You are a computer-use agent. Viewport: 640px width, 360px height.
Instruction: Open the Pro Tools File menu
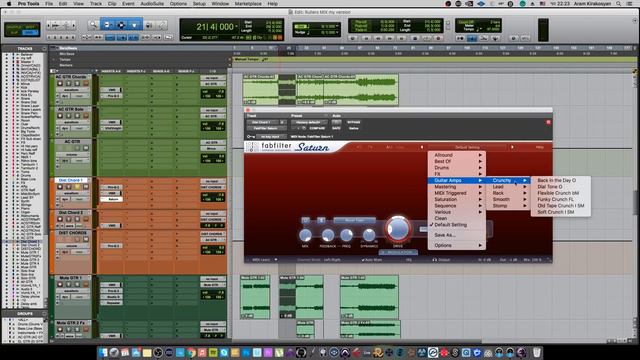49,4
